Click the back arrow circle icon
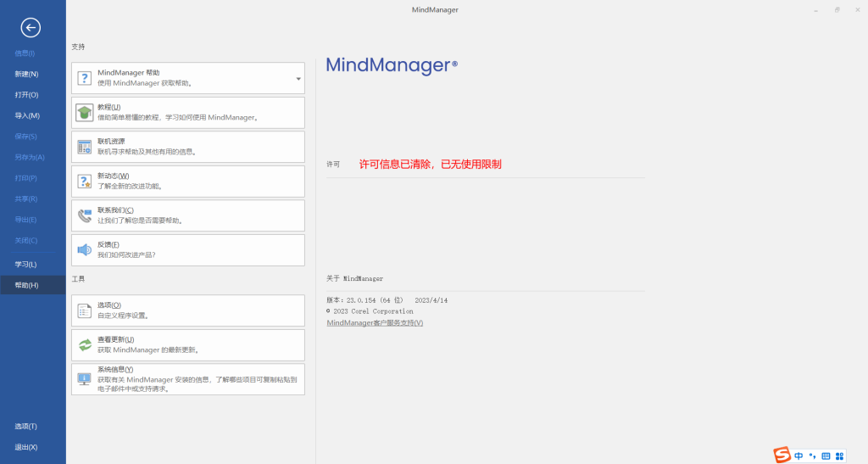 31,28
